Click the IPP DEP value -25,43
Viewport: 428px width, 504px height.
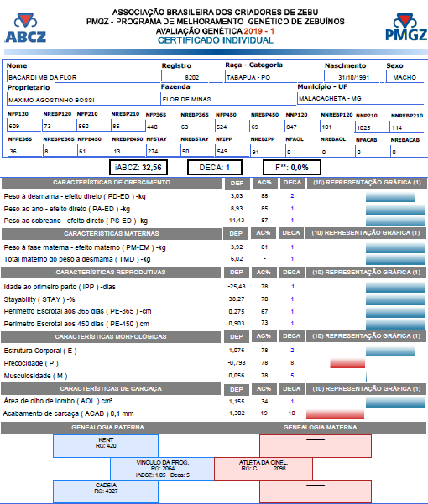pos(237,286)
